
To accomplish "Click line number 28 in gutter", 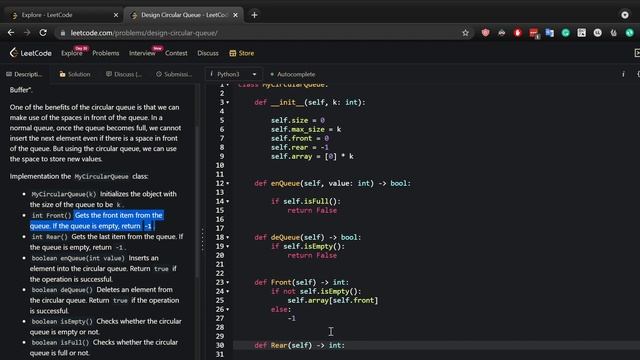I will 220,327.
